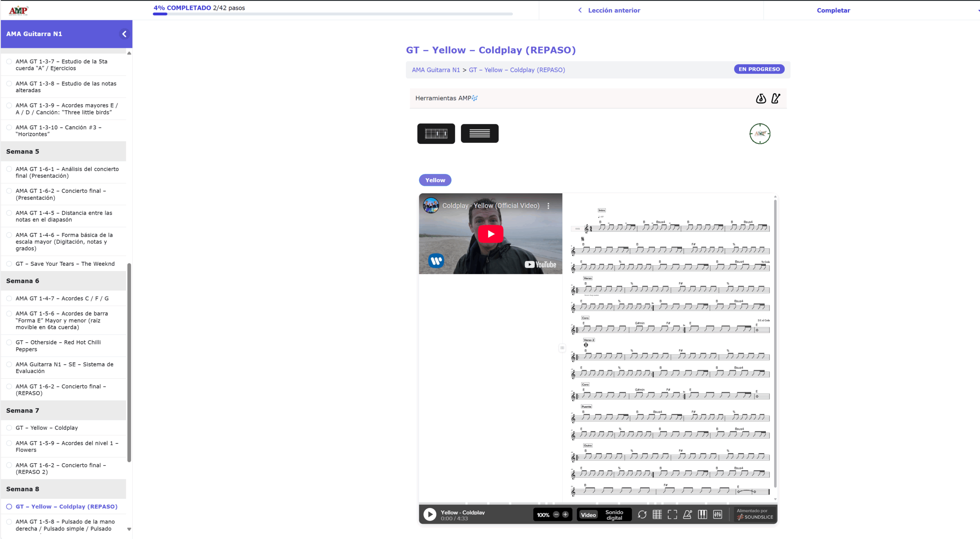The width and height of the screenshot is (980, 539).
Task: Open the AMP tuner tool icon
Action: click(x=761, y=98)
